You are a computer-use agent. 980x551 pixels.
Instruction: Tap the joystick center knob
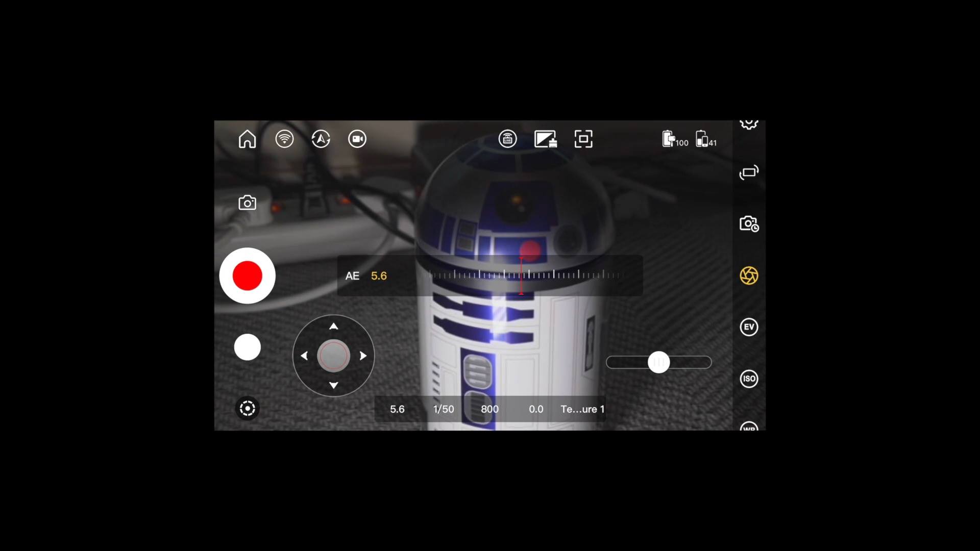333,356
